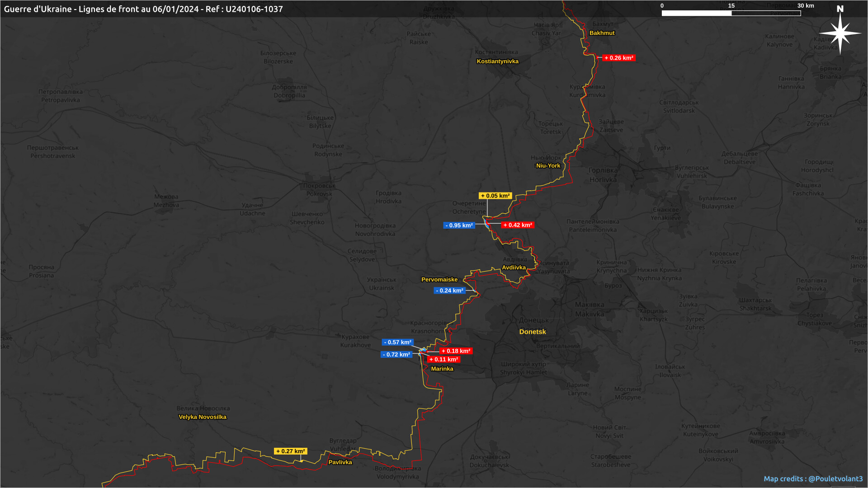Click the Marinka city label

click(442, 369)
